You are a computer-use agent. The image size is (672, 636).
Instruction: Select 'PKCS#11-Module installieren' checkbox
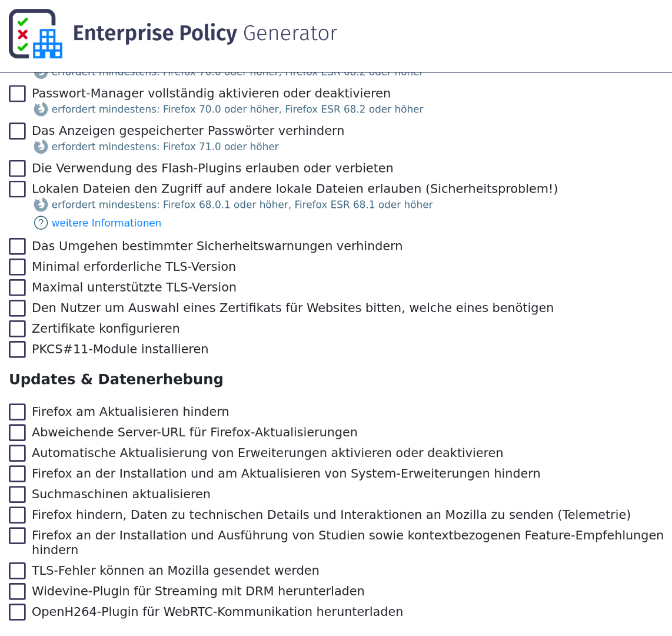[17, 349]
